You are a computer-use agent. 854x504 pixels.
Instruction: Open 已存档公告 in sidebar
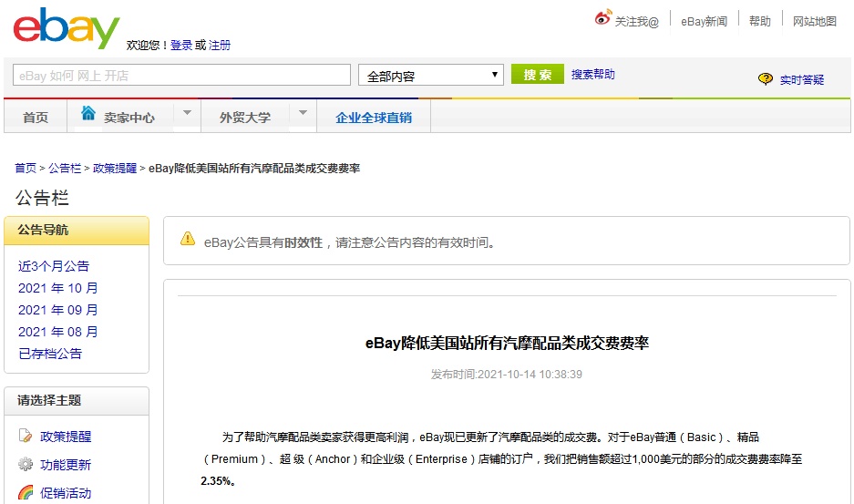coord(49,354)
